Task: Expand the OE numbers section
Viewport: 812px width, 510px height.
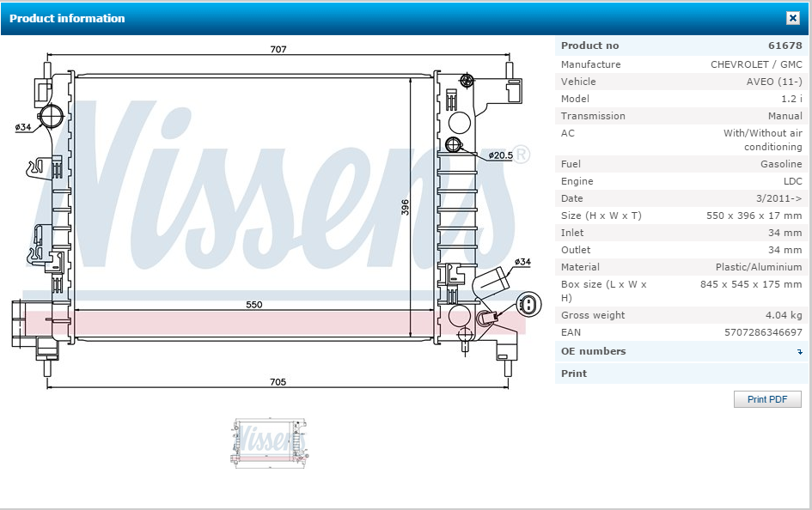Action: [681, 351]
